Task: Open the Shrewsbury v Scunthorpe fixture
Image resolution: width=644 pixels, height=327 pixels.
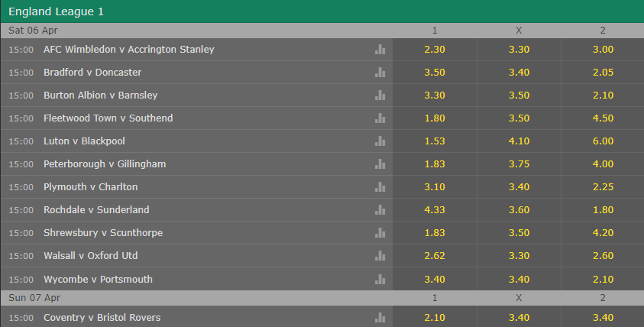Action: tap(103, 233)
